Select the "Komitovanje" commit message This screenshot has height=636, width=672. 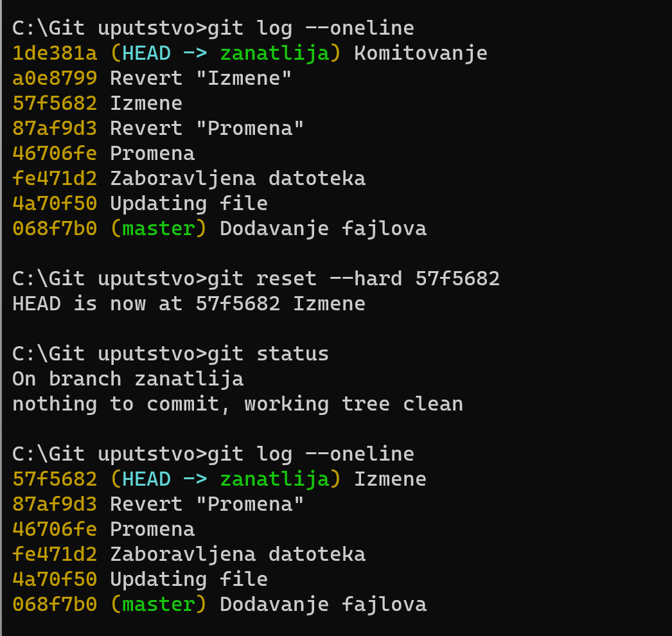tap(420, 53)
